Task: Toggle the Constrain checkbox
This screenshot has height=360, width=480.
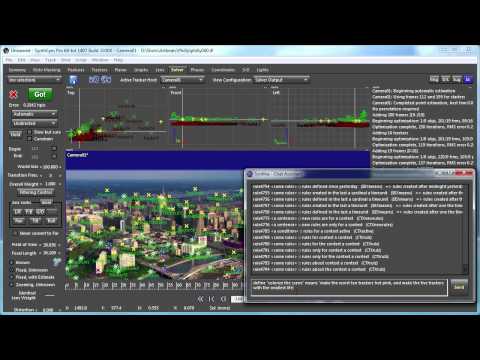Action: [x=30, y=139]
